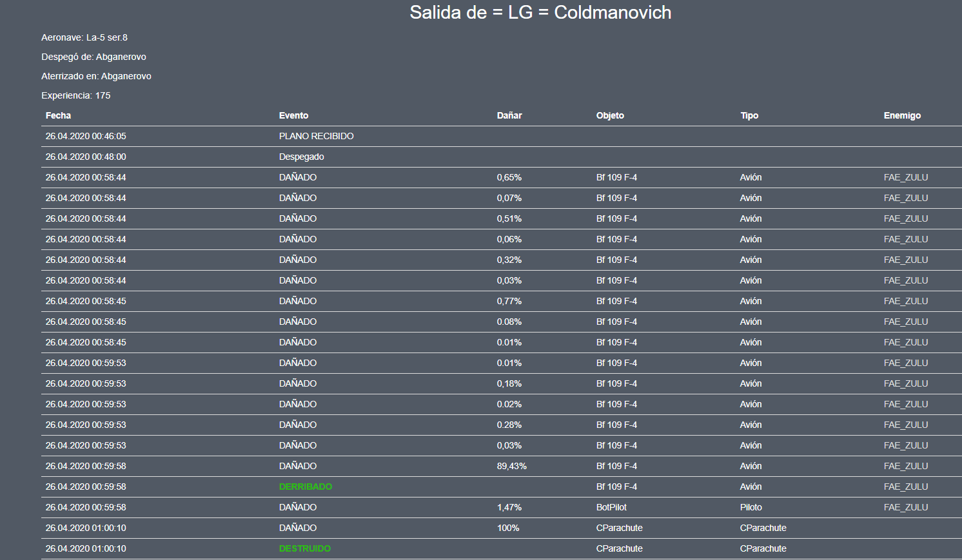Screen dimensions: 962x560
Task: Click 'Avión' in the 0.08% damage row
Action: click(751, 322)
